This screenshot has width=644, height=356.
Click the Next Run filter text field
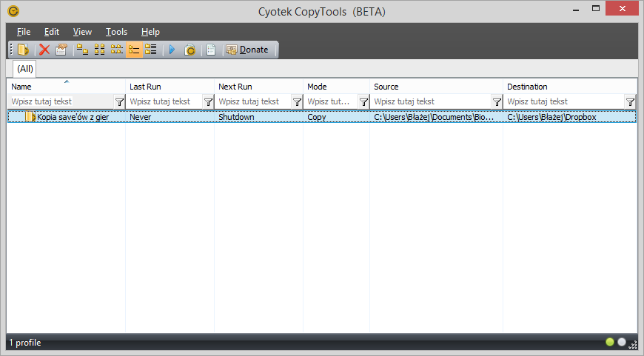pos(253,101)
